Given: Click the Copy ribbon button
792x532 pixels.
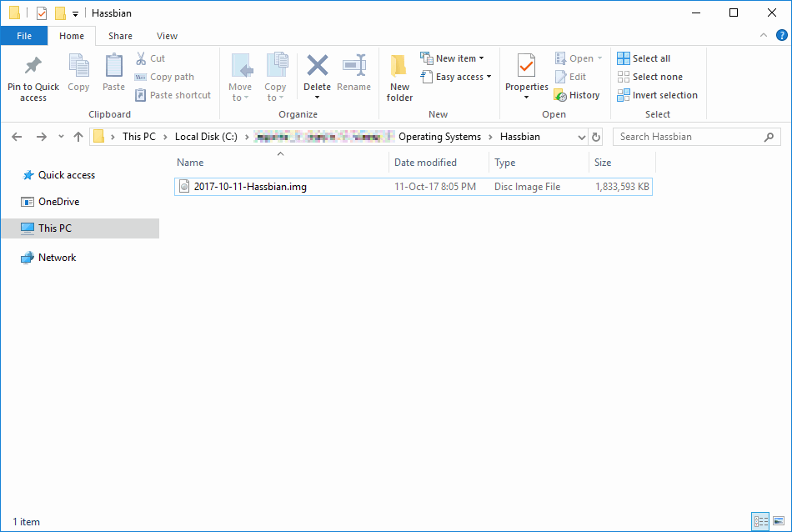Looking at the screenshot, I should pyautogui.click(x=78, y=73).
